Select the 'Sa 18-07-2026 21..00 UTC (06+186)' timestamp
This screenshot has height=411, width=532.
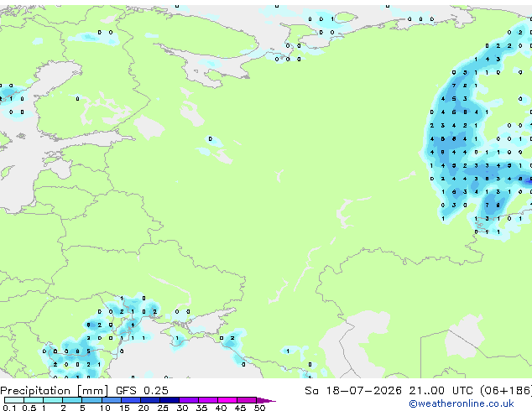pos(418,391)
